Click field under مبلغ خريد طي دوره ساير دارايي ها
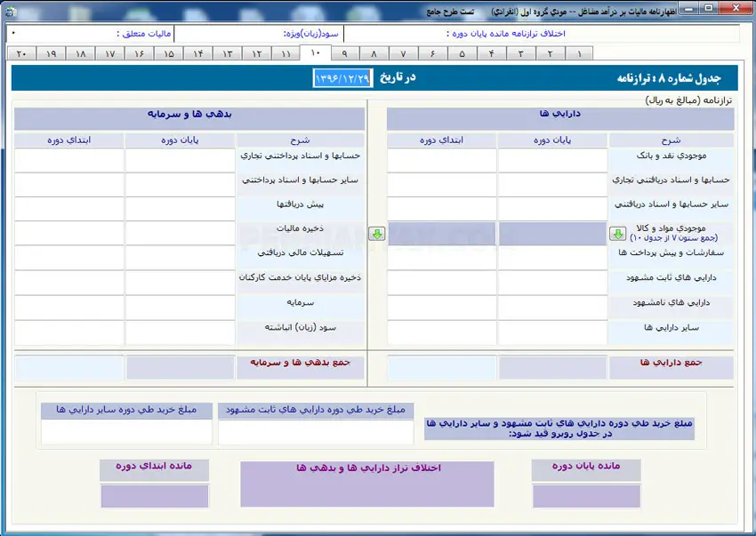Viewport: 756px width, 536px height. [126, 431]
